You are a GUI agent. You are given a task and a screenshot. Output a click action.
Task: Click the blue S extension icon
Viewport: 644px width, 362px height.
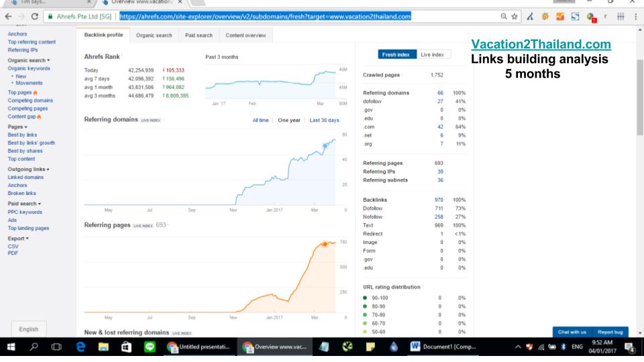point(575,17)
